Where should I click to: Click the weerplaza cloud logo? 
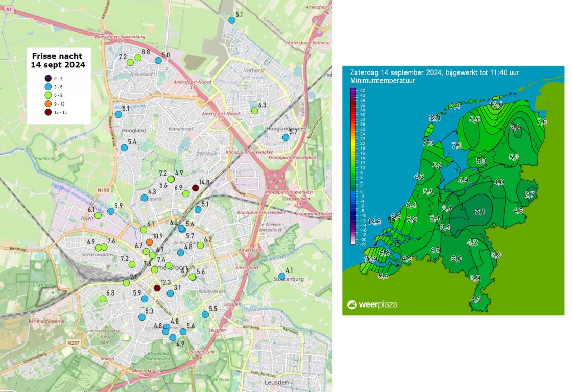tap(352, 305)
